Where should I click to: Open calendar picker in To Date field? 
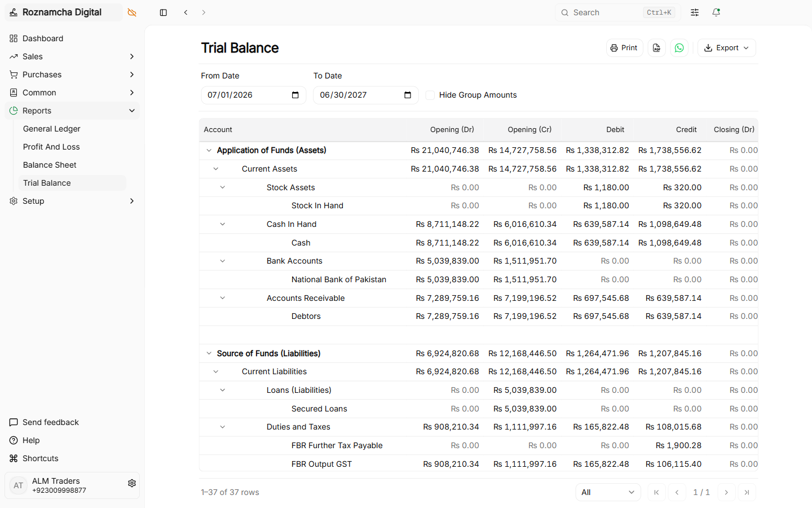point(408,95)
